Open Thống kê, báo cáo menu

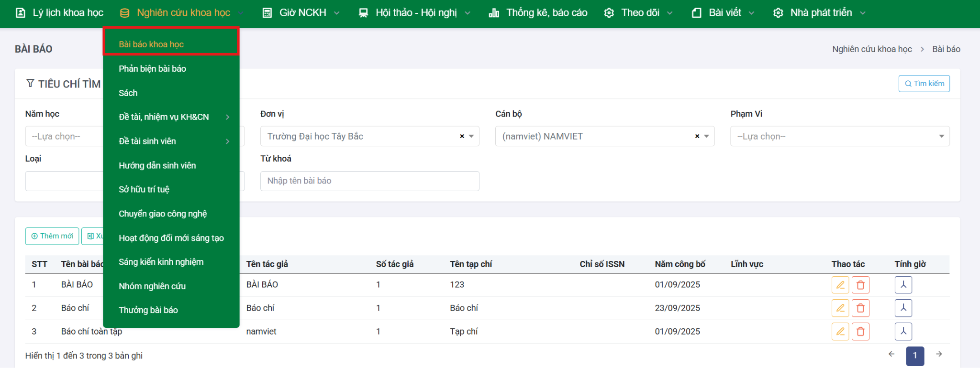click(x=538, y=13)
